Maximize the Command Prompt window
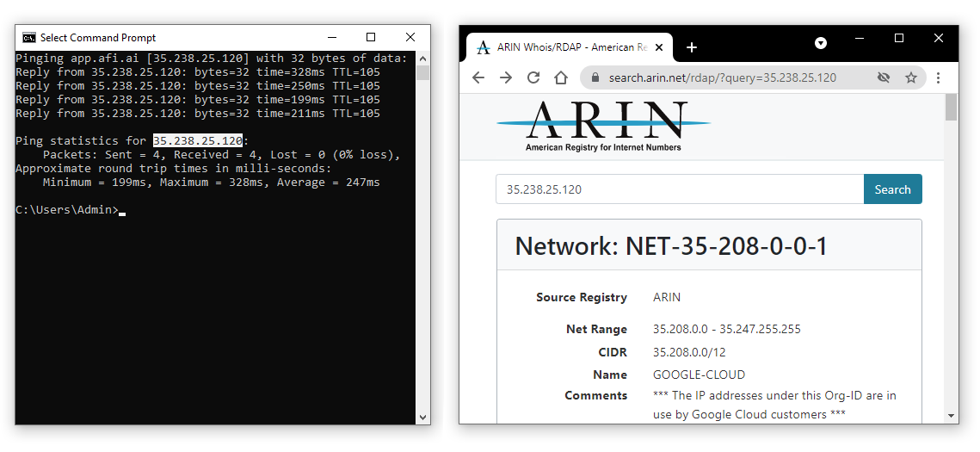The image size is (980, 452). click(371, 38)
